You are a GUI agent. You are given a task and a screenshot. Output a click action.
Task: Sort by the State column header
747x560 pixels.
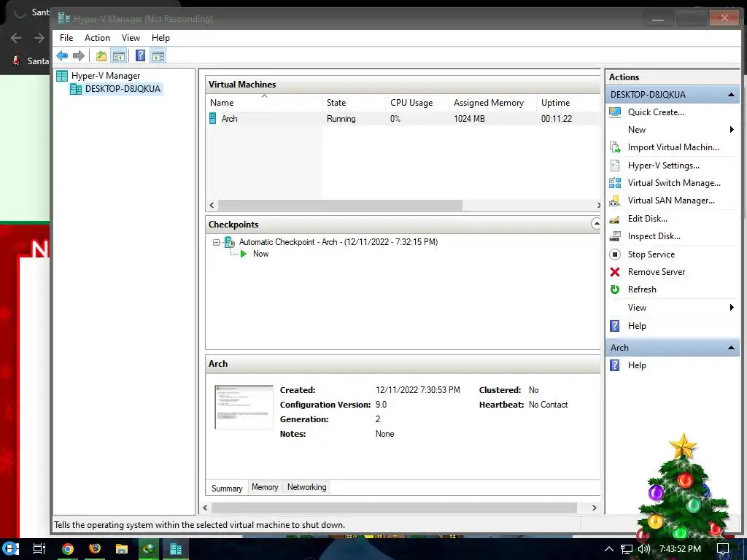(x=354, y=103)
